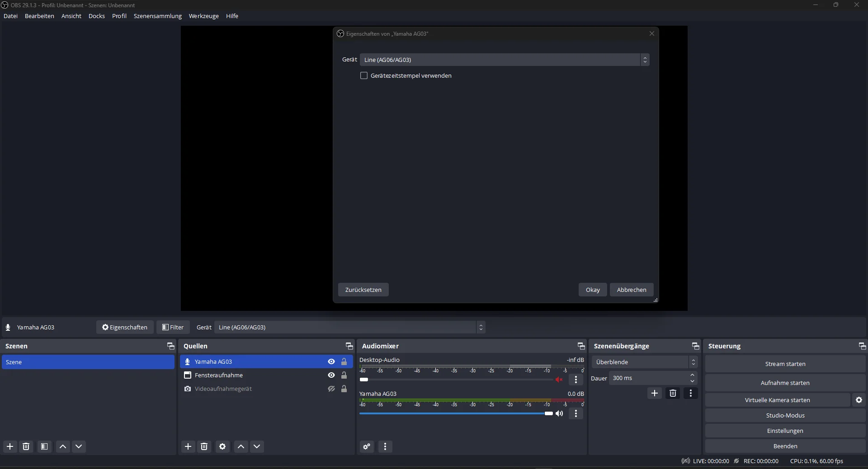
Task: Undock the Quellen panel
Action: (349, 346)
